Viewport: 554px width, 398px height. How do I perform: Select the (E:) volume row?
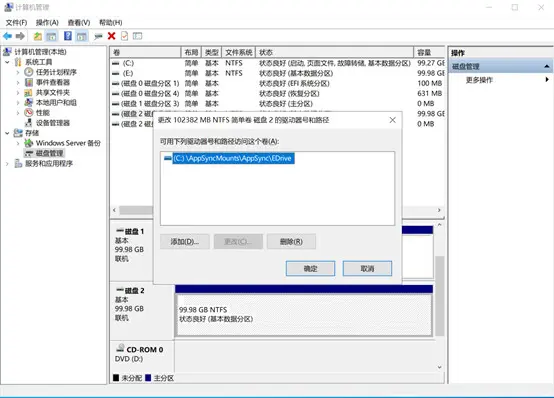[277, 74]
